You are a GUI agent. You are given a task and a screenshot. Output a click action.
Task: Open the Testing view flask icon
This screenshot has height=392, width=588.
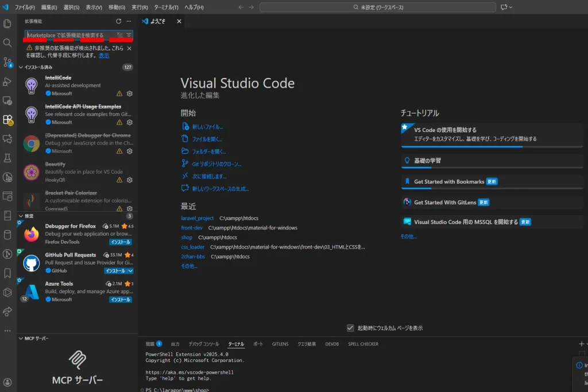point(7,159)
